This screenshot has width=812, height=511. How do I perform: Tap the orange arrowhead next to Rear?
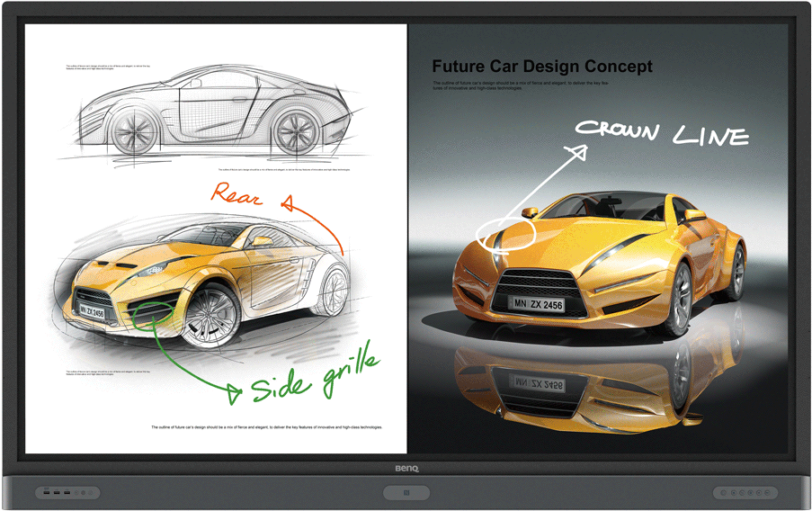(289, 204)
